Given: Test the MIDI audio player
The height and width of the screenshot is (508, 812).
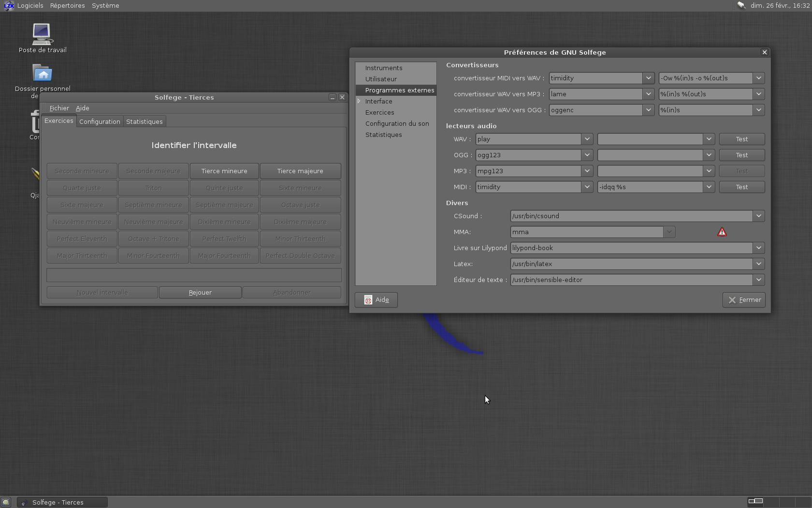Looking at the screenshot, I should 742,187.
